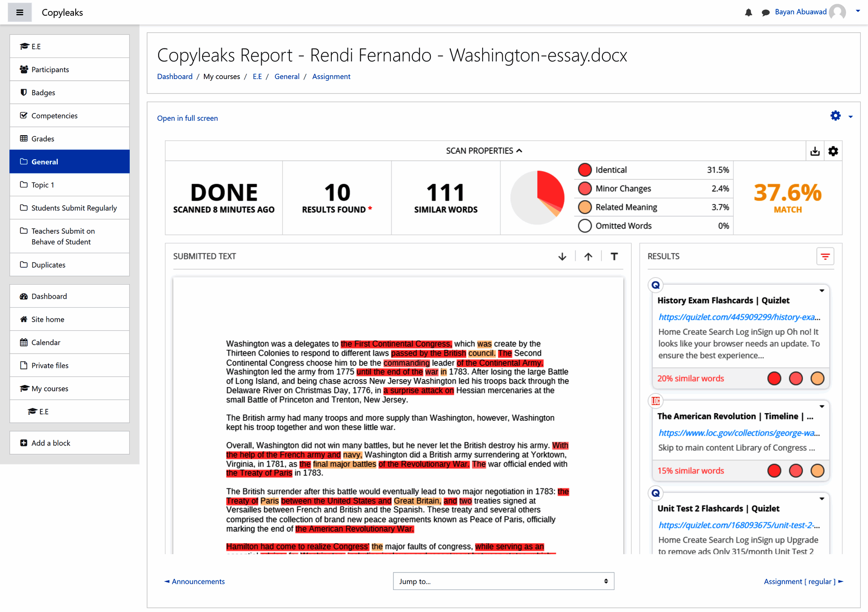Toggle Related Meaning orange circle in History Exam card
The height and width of the screenshot is (612, 868).
coord(817,378)
